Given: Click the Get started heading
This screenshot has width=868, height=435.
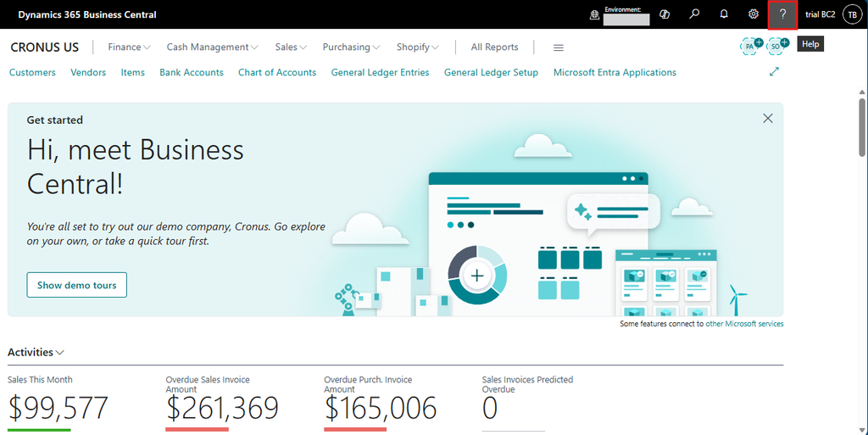Looking at the screenshot, I should [55, 120].
